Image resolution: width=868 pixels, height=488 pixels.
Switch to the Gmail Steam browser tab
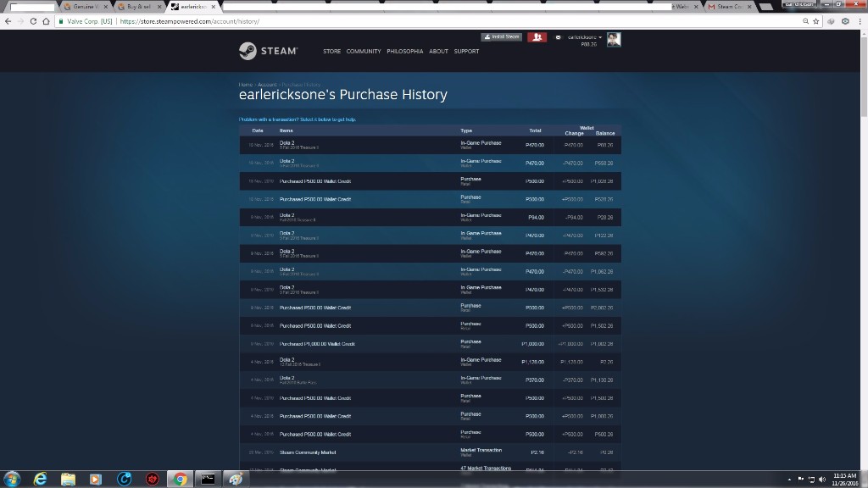[727, 7]
